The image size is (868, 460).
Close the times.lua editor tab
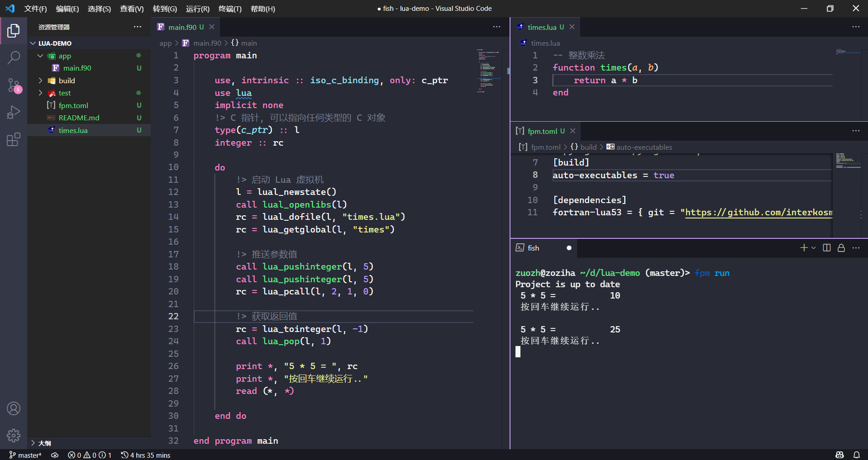click(x=572, y=27)
